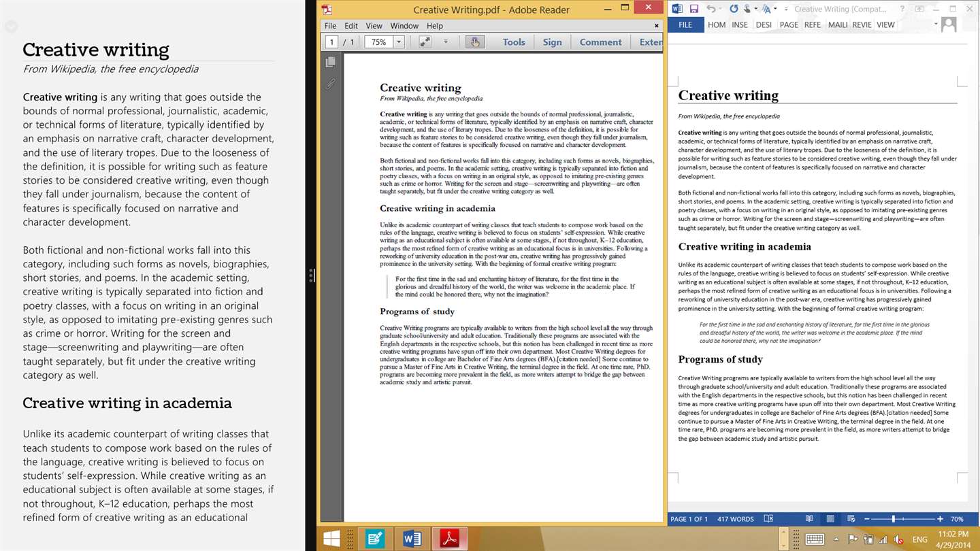
Task: Open Comment pane in Adobe Reader
Action: point(601,41)
